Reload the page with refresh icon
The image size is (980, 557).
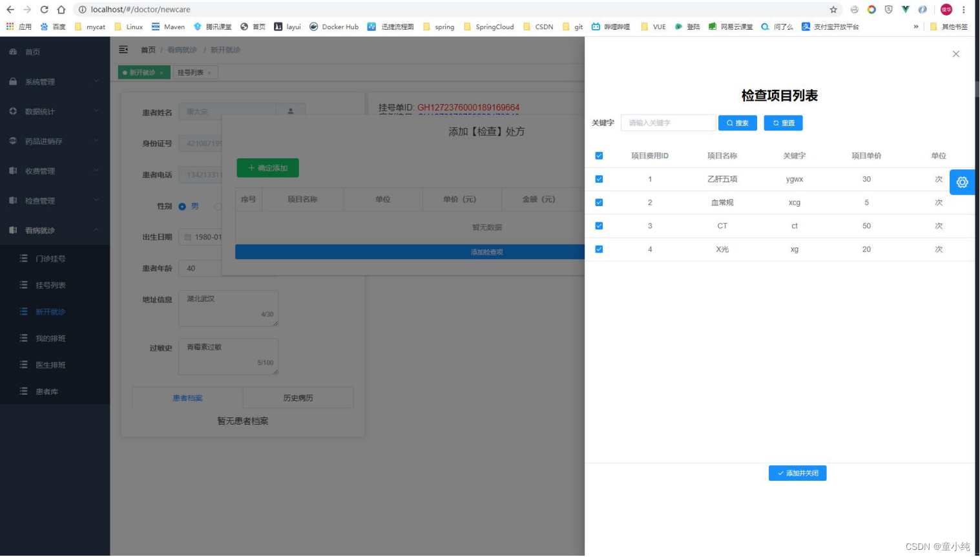pyautogui.click(x=44, y=10)
